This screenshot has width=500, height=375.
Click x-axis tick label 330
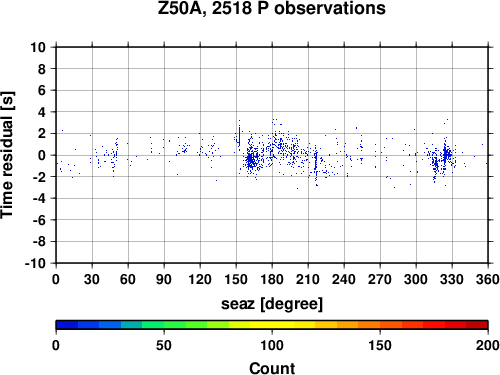(x=452, y=279)
